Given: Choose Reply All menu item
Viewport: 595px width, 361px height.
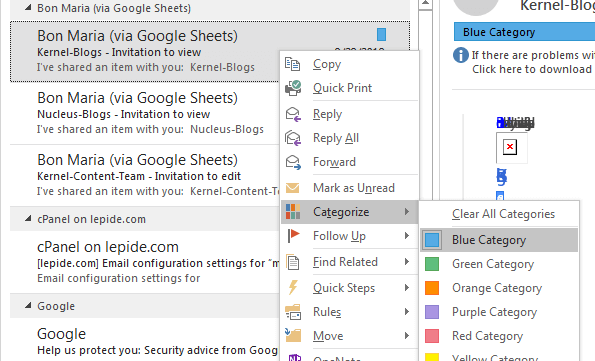Looking at the screenshot, I should 336,138.
